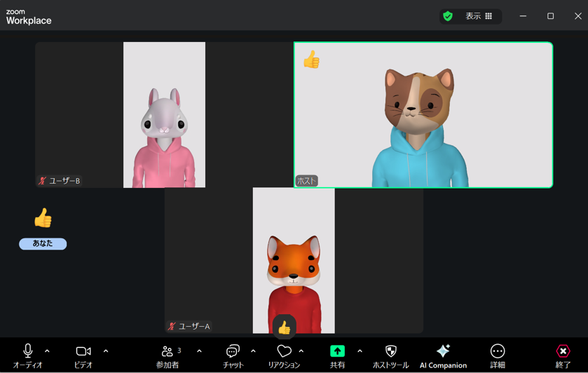The width and height of the screenshot is (588, 373).
Task: Maximize the Zoom meeting window
Action: [550, 16]
